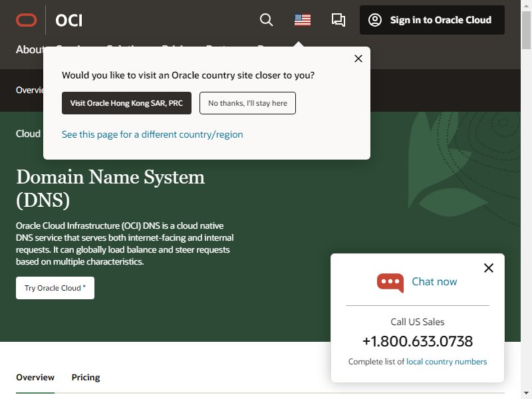532x399 pixels.
Task: Close the Chat now panel
Action: [489, 268]
